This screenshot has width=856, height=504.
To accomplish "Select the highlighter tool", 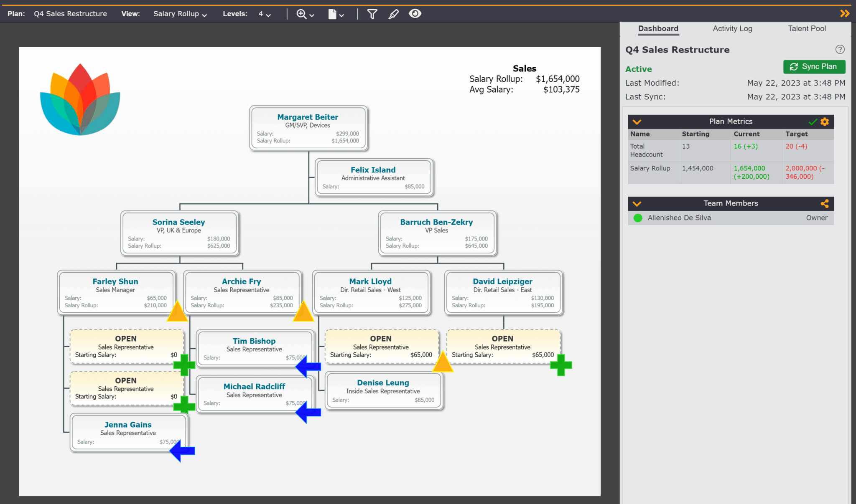I will coord(393,13).
